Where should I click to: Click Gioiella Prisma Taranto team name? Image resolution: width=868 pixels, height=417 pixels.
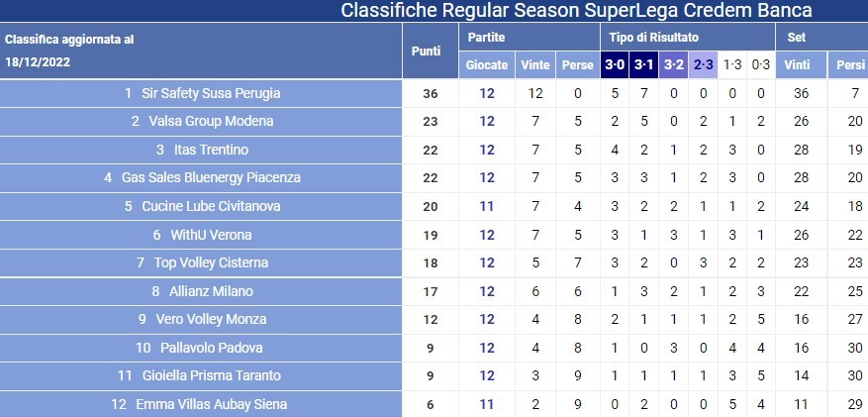point(211,375)
